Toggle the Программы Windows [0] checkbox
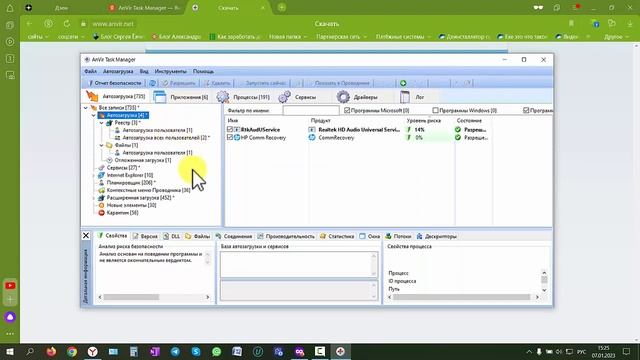The width and height of the screenshot is (640, 360). pos(435,110)
